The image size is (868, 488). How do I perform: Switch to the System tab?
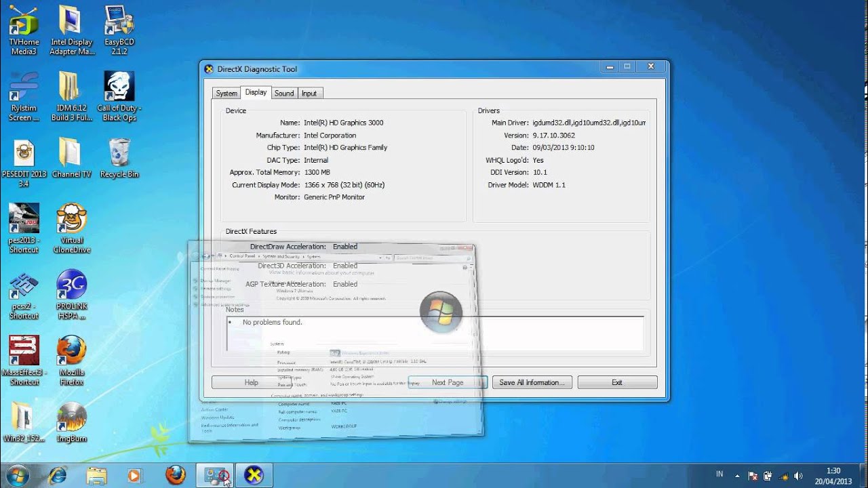coord(226,93)
